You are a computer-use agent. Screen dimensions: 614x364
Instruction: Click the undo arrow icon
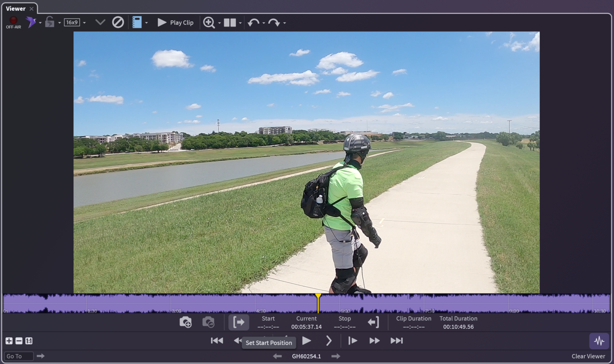pyautogui.click(x=253, y=23)
